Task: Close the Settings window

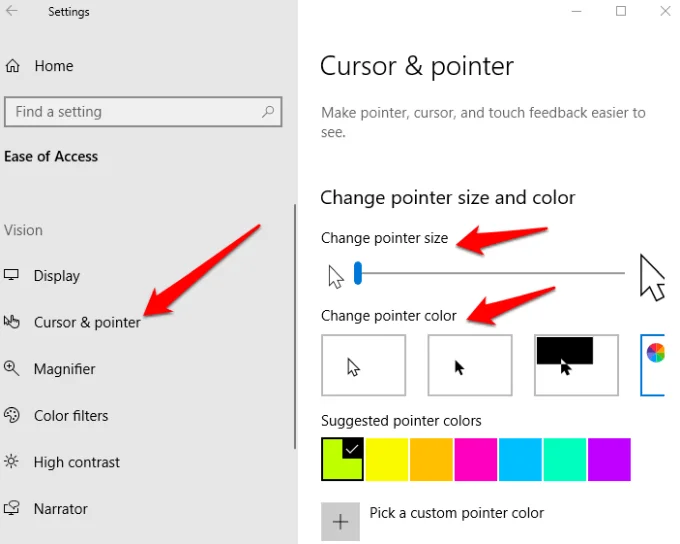Action: tap(665, 11)
